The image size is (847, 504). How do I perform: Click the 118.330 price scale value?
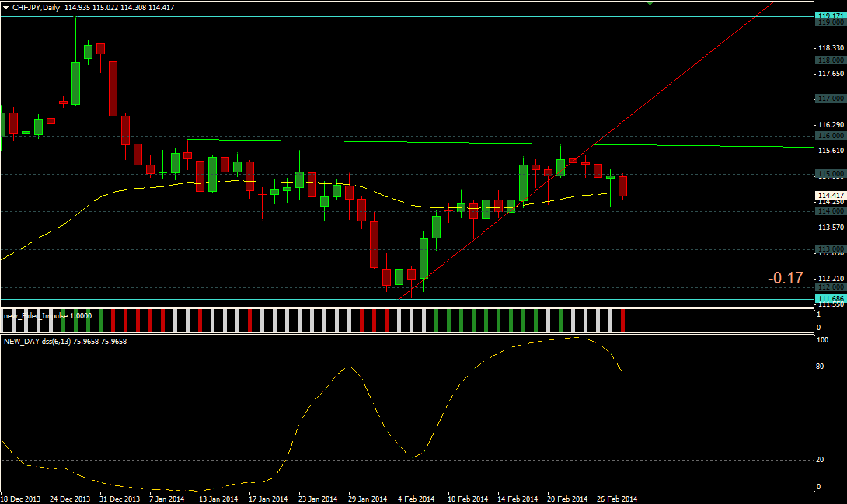coord(831,48)
